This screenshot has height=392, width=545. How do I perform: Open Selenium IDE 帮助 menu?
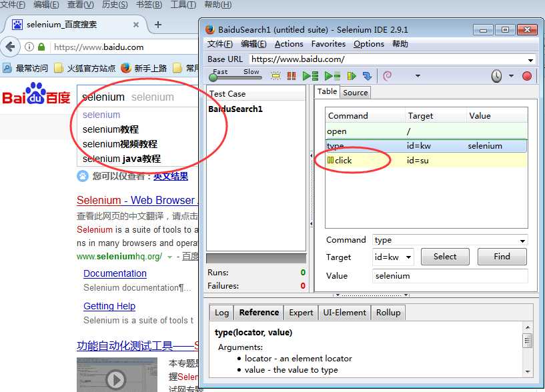click(x=400, y=44)
